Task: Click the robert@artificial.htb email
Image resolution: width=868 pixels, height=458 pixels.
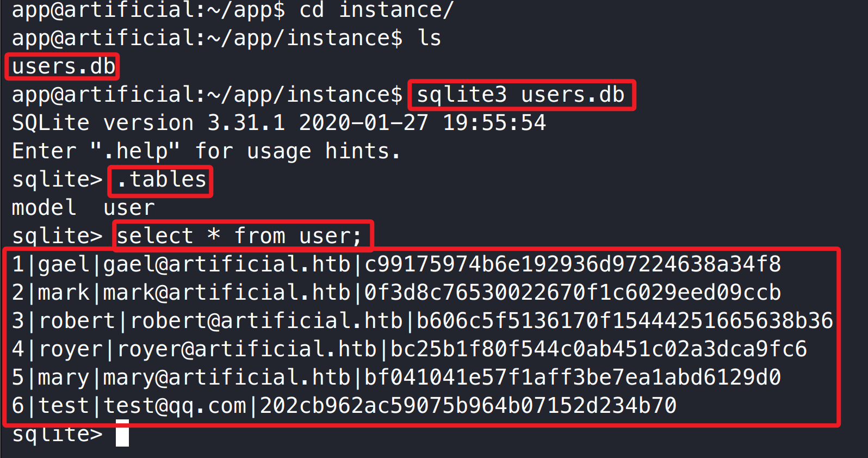Action: (266, 321)
